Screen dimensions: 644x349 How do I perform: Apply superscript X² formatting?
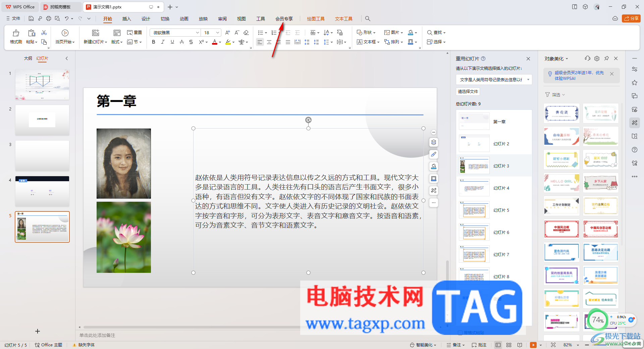click(201, 42)
